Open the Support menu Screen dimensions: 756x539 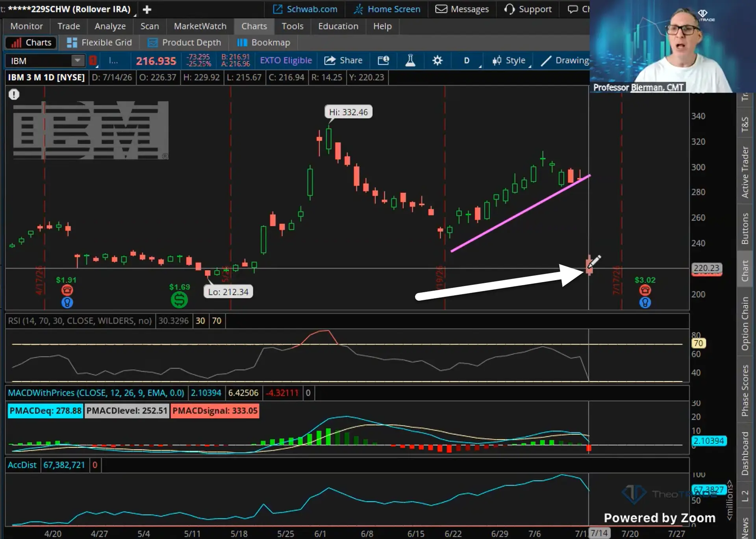click(x=528, y=9)
